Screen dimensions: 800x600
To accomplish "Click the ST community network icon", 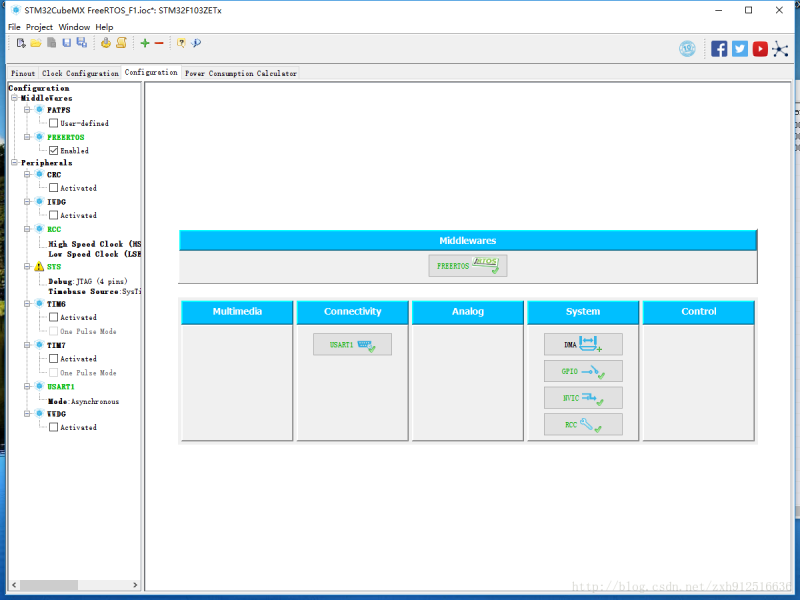I will click(780, 49).
